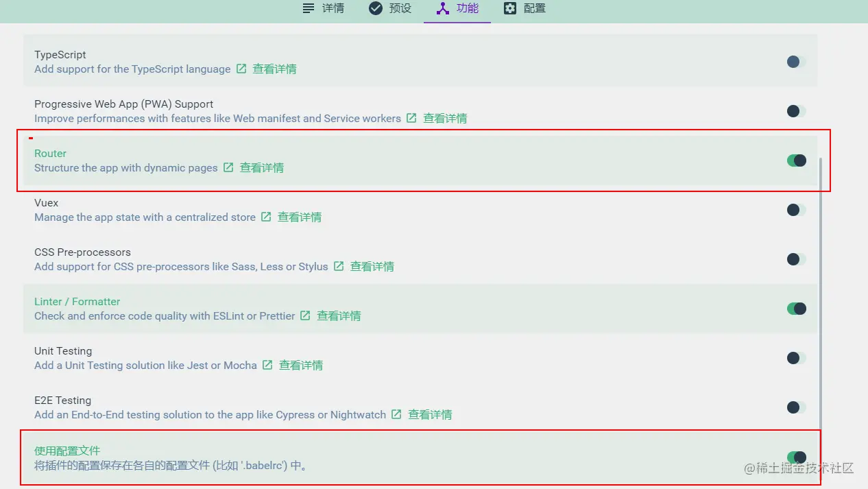Viewport: 868px width, 489px height.
Task: Click the Unit Testing title
Action: click(63, 351)
